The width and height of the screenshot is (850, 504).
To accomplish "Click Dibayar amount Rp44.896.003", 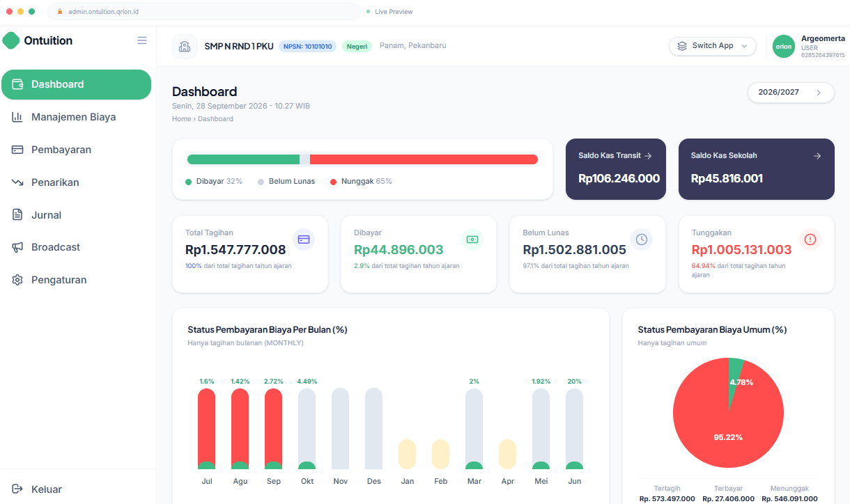I will [399, 250].
